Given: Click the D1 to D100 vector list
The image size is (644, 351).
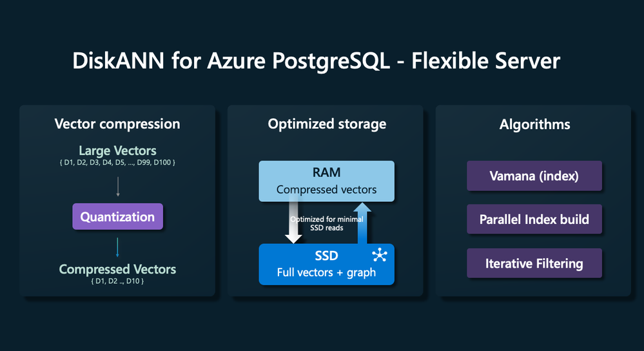Looking at the screenshot, I should point(117,163).
